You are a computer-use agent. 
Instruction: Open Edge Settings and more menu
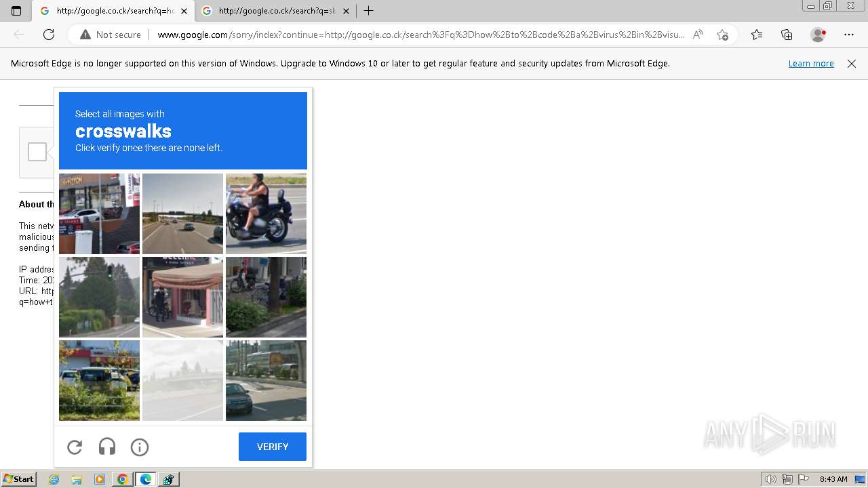click(x=849, y=35)
